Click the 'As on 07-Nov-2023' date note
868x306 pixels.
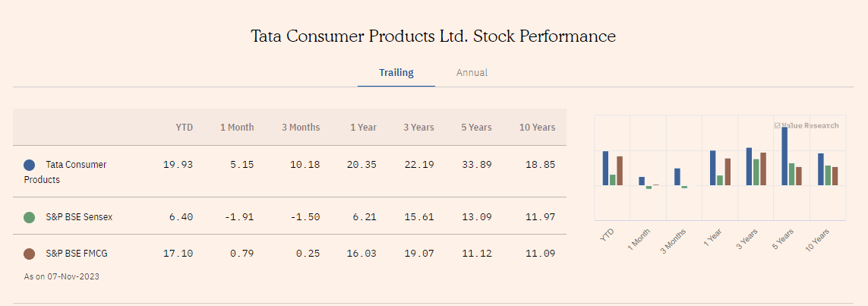click(x=62, y=276)
